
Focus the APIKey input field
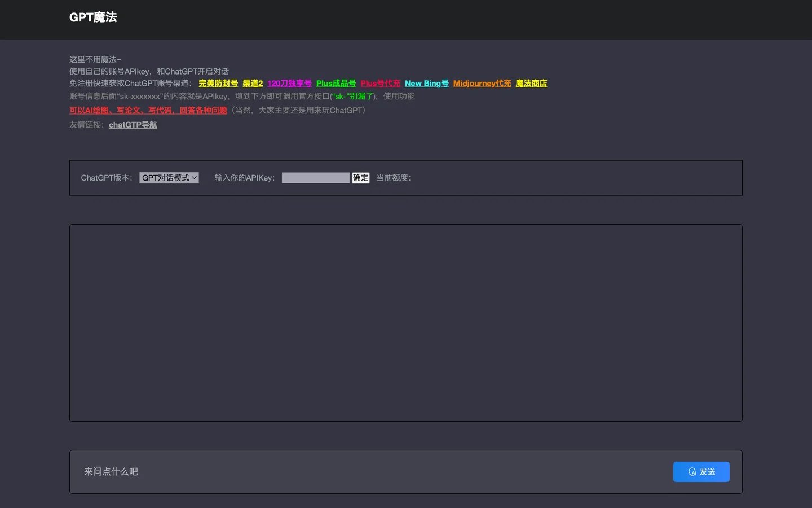316,178
